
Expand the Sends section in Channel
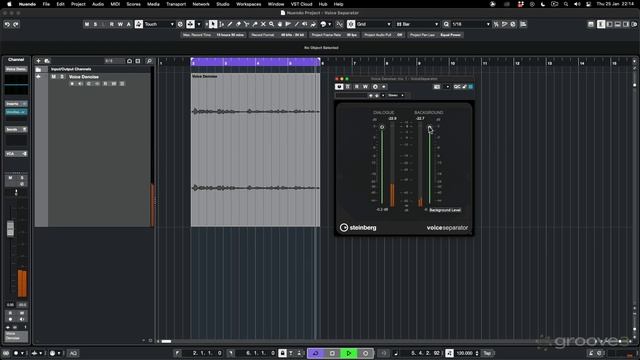(16, 129)
